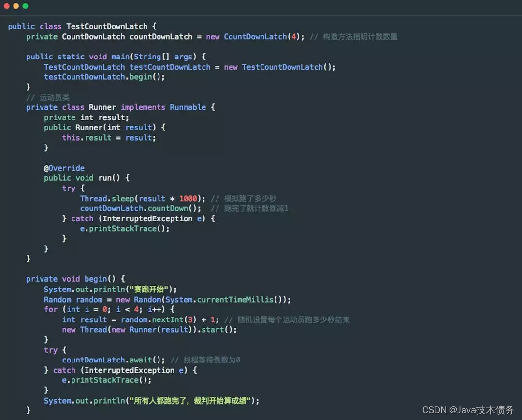Click the '@Override' annotation
Viewport: 522px width, 420px height.
(x=64, y=168)
